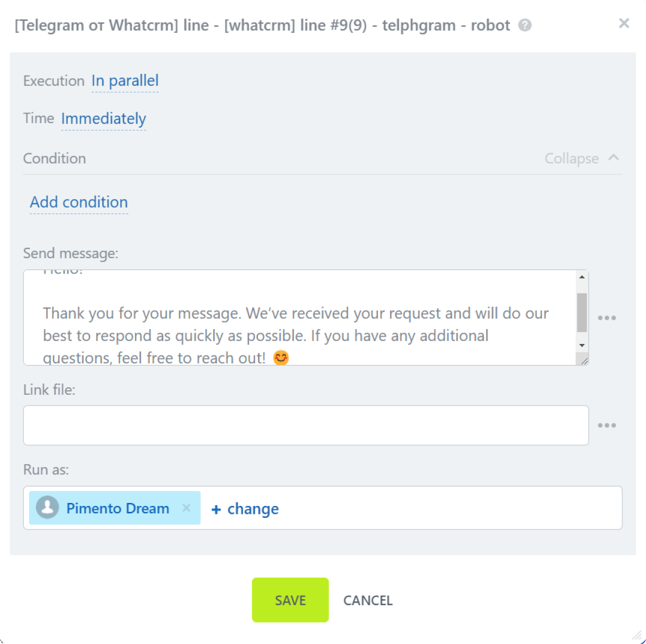Select the Send message section label
This screenshot has width=646, height=644.
click(x=70, y=253)
